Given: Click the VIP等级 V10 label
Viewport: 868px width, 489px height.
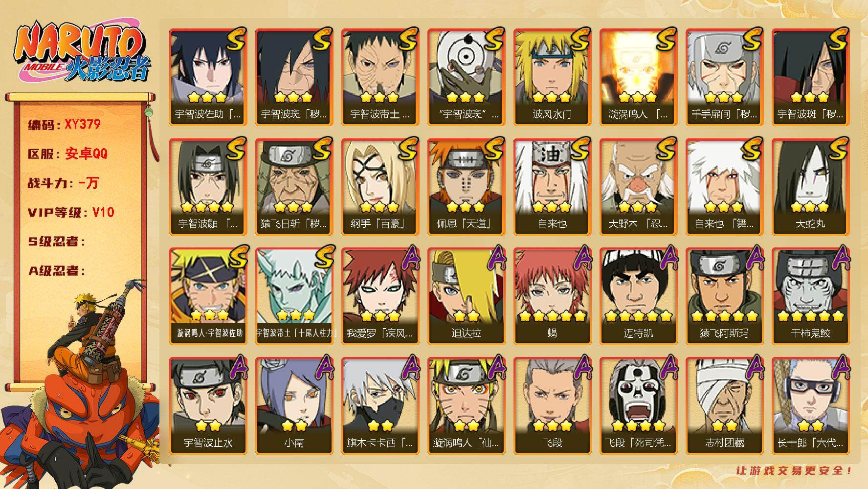Looking at the screenshot, I should [x=70, y=212].
